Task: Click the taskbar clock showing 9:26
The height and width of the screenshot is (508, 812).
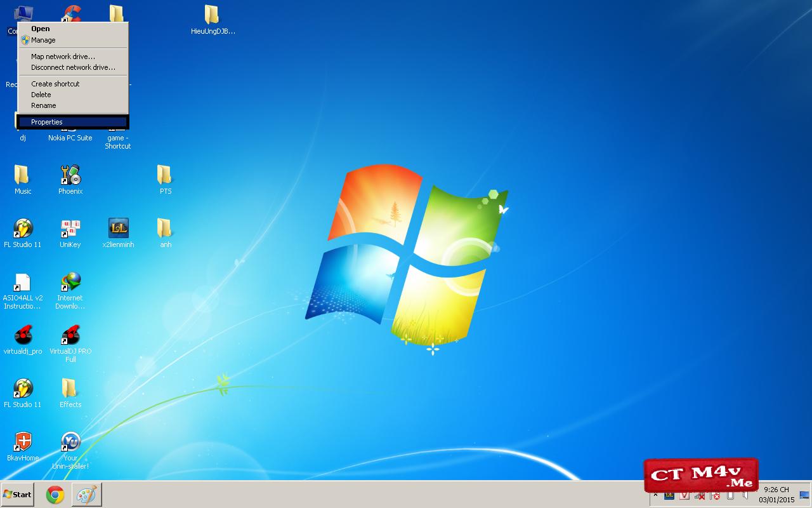Action: tap(776, 495)
